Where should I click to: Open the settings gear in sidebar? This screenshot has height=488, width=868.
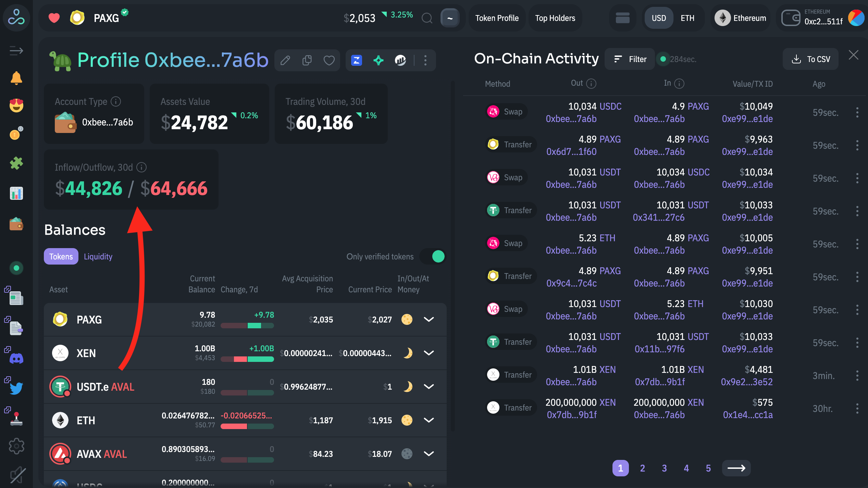16,446
